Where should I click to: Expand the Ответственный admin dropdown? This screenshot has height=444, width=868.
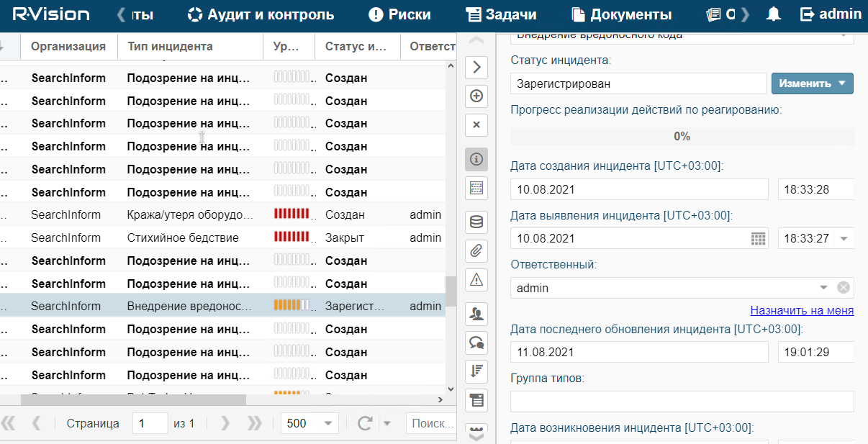[824, 288]
